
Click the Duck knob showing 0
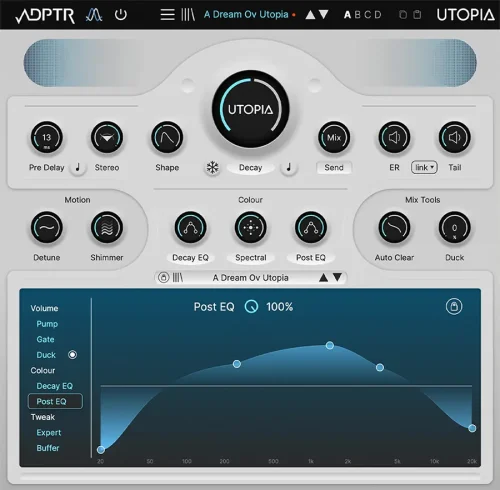[455, 228]
